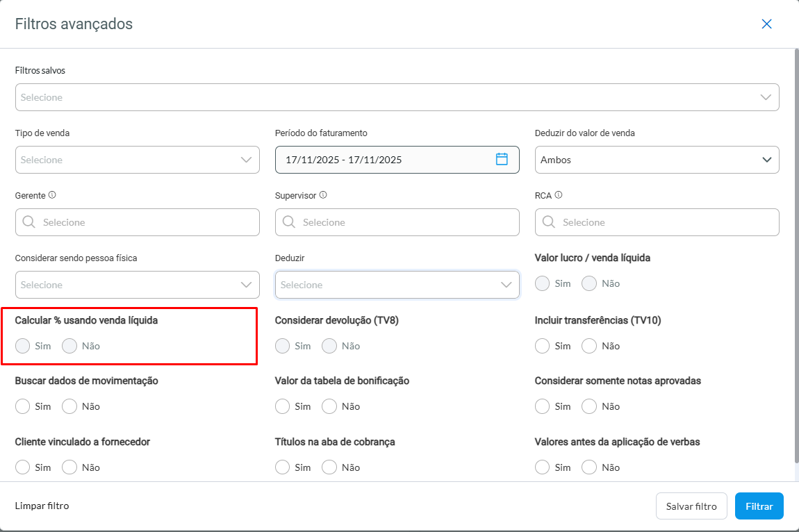The image size is (799, 532).
Task: Click the Limpar filtro link
Action: tap(42, 506)
